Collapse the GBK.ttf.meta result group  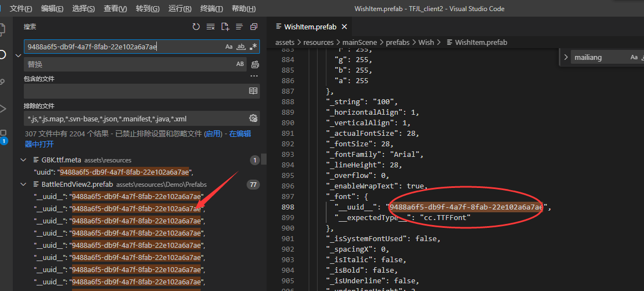pyautogui.click(x=23, y=160)
